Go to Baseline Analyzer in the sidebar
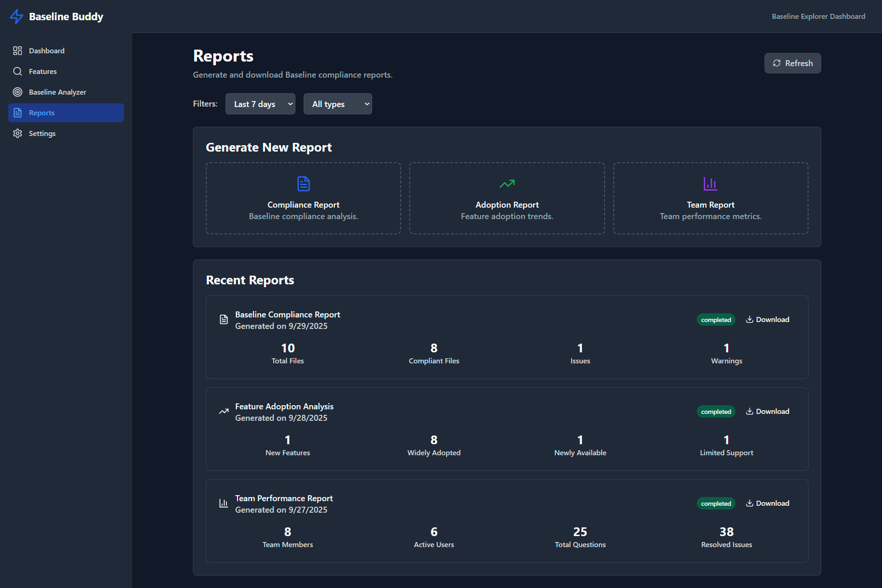The image size is (882, 588). coord(57,92)
